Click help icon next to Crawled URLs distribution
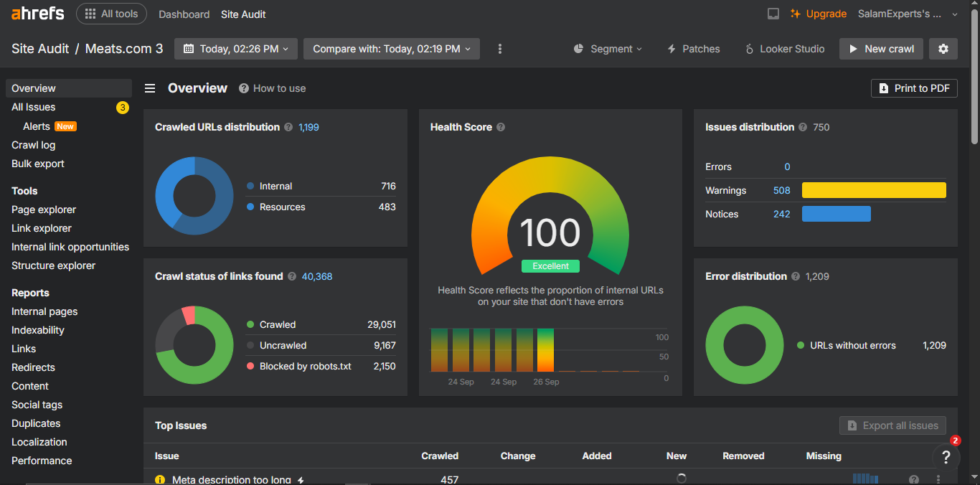The image size is (980, 485). coord(288,127)
